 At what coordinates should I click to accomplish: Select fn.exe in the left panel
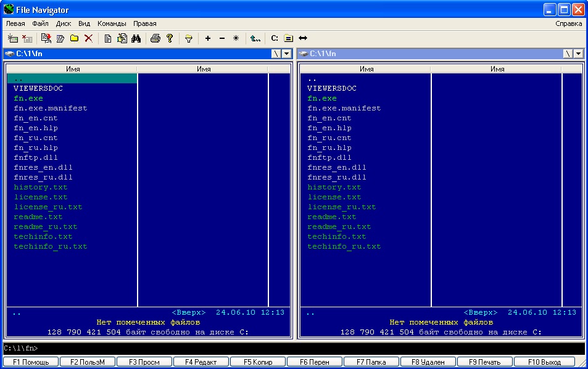coord(28,98)
